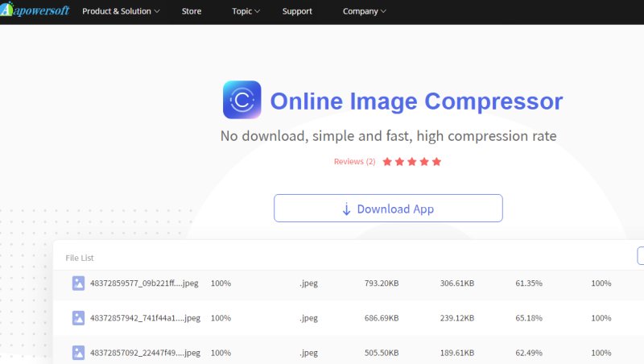Click the 62.49% compression ratio
Image resolution: width=644 pixels, height=364 pixels.
(x=529, y=353)
